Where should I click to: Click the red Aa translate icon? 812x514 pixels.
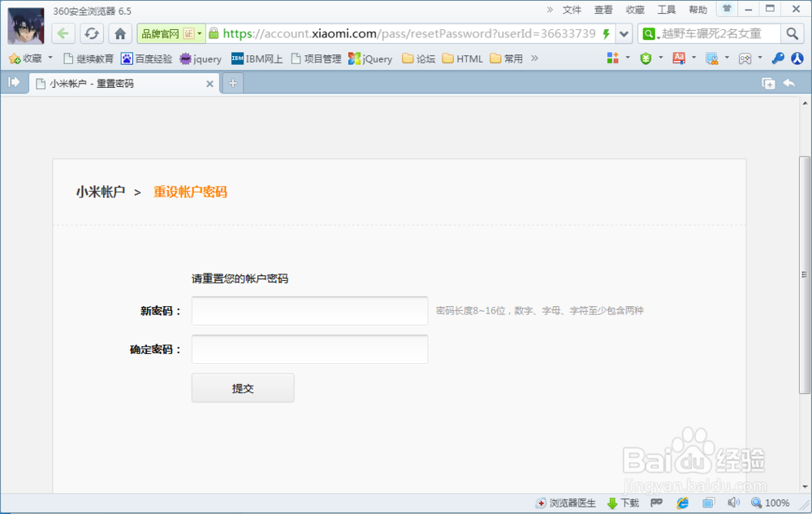[679, 58]
